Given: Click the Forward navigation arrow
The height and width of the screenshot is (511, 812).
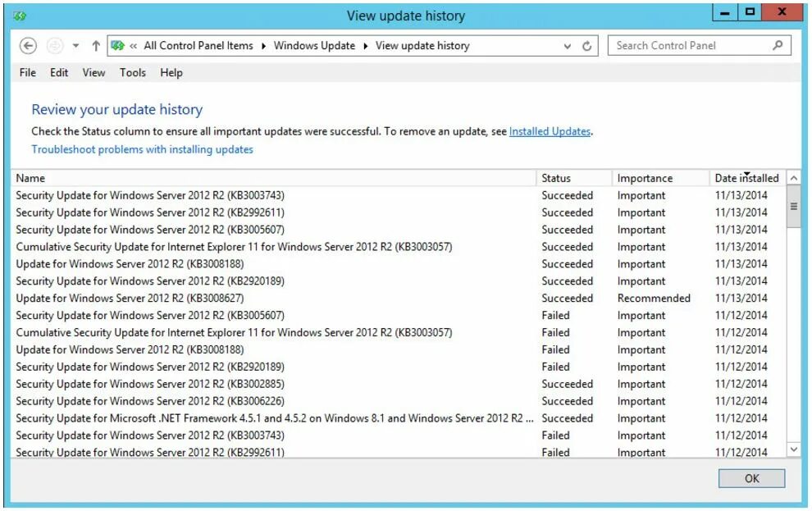Looking at the screenshot, I should click(x=55, y=46).
